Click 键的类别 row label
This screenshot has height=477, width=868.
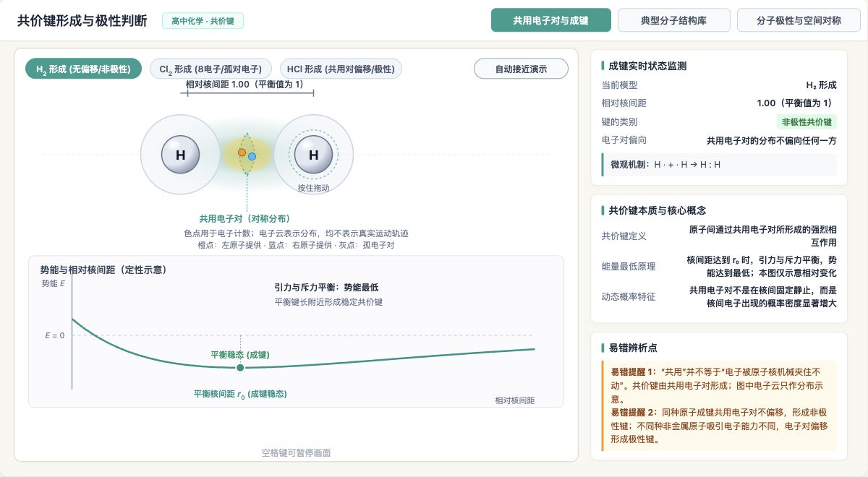coord(620,121)
